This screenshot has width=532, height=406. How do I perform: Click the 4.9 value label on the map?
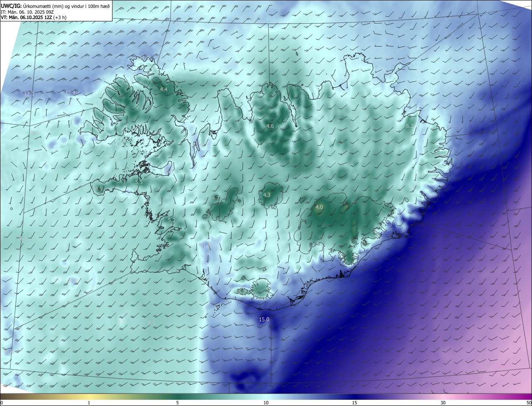click(x=99, y=189)
